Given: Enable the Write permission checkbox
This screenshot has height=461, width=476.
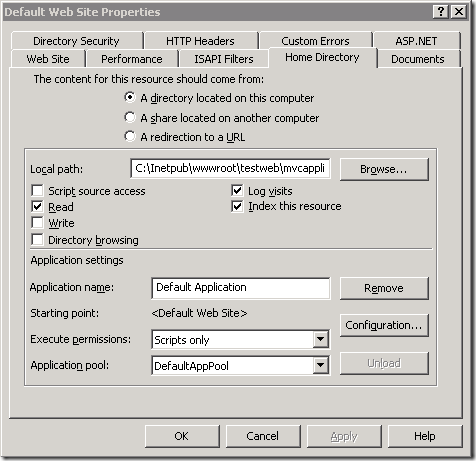Looking at the screenshot, I should [x=37, y=223].
